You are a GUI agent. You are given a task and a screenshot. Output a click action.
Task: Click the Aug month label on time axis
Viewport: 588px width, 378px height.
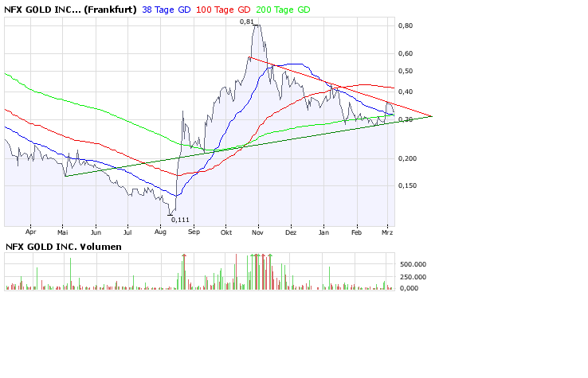[160, 232]
